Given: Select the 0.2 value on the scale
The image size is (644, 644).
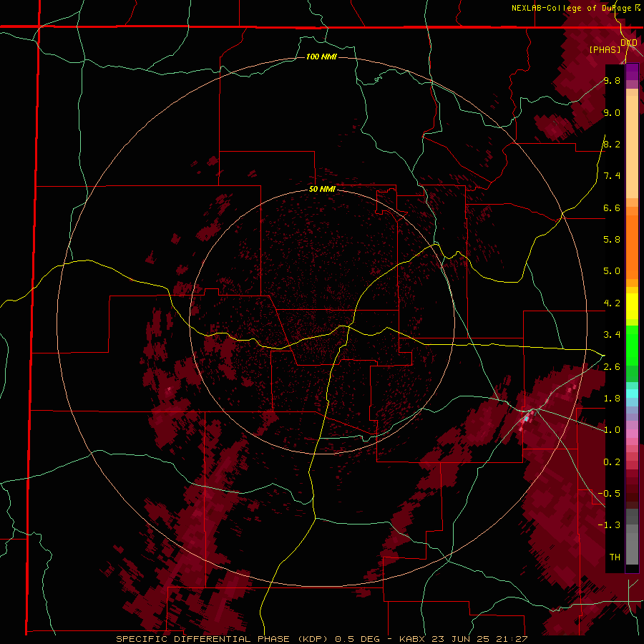Looking at the screenshot, I should click(x=612, y=462).
